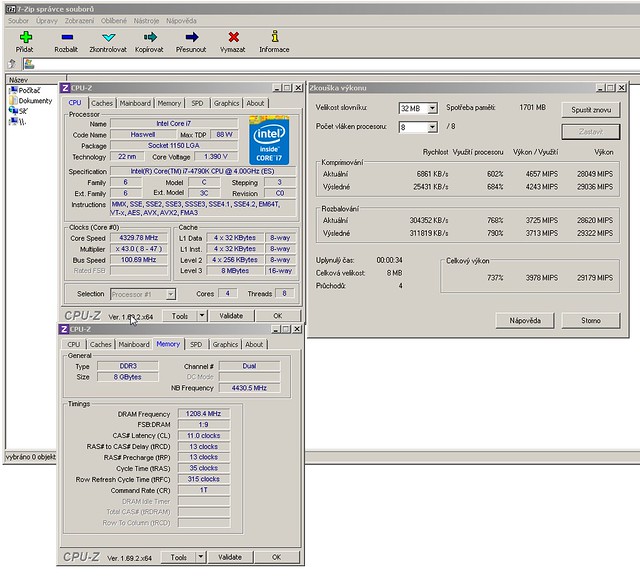Click the Název column header

(36, 80)
